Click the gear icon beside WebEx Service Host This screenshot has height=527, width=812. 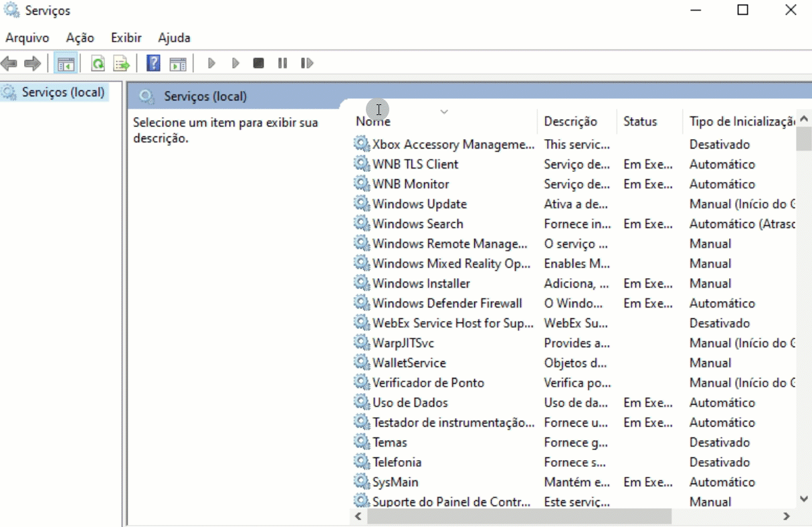pyautogui.click(x=361, y=323)
